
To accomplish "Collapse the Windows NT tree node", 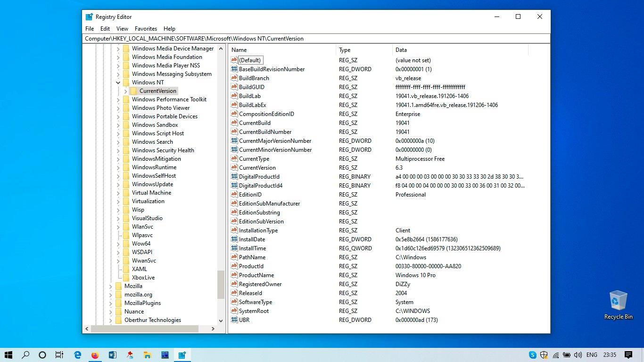I will (x=118, y=82).
